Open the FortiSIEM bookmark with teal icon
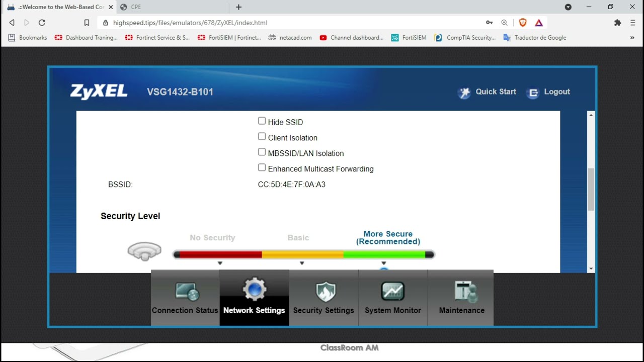Screen dimensions: 644x362 click(x=409, y=38)
